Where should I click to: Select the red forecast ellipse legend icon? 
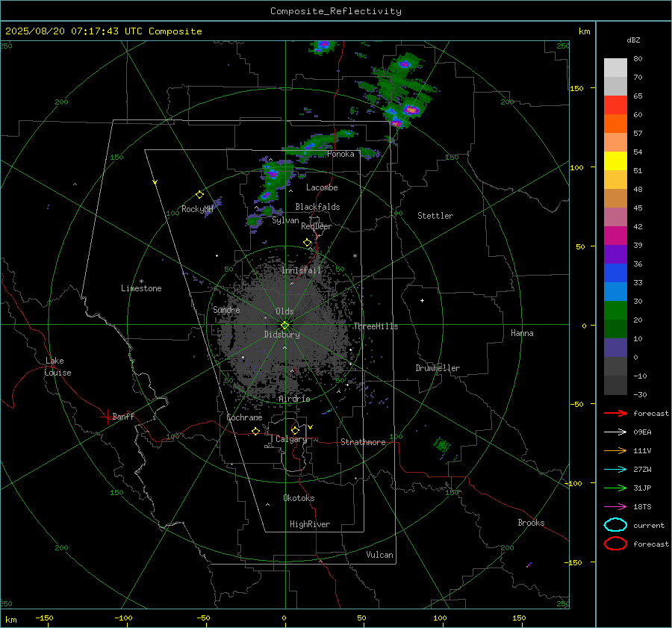pos(615,544)
